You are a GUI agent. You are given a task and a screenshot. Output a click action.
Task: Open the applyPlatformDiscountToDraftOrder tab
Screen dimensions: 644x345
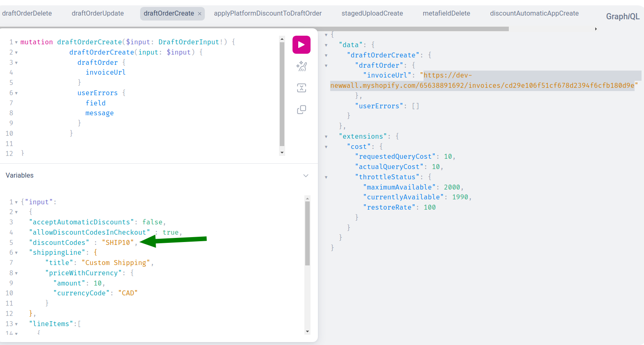[268, 14]
